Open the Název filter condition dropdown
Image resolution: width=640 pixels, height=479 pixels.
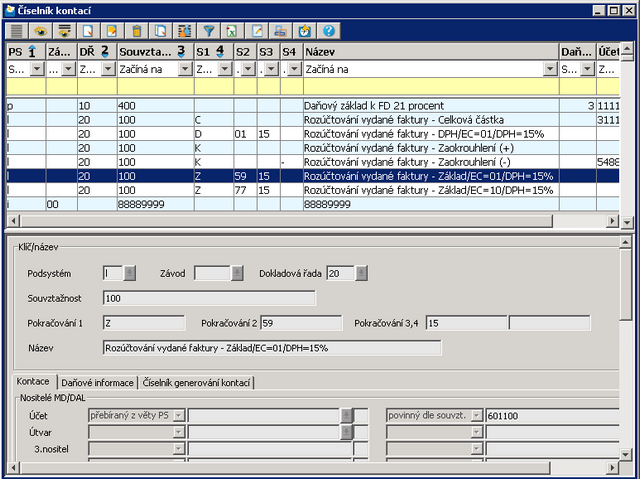pos(549,69)
